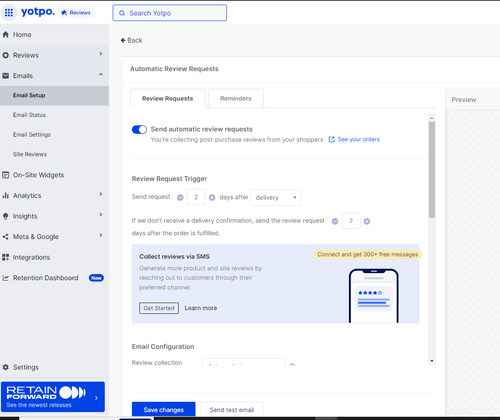Click the New badge

[x=96, y=278]
